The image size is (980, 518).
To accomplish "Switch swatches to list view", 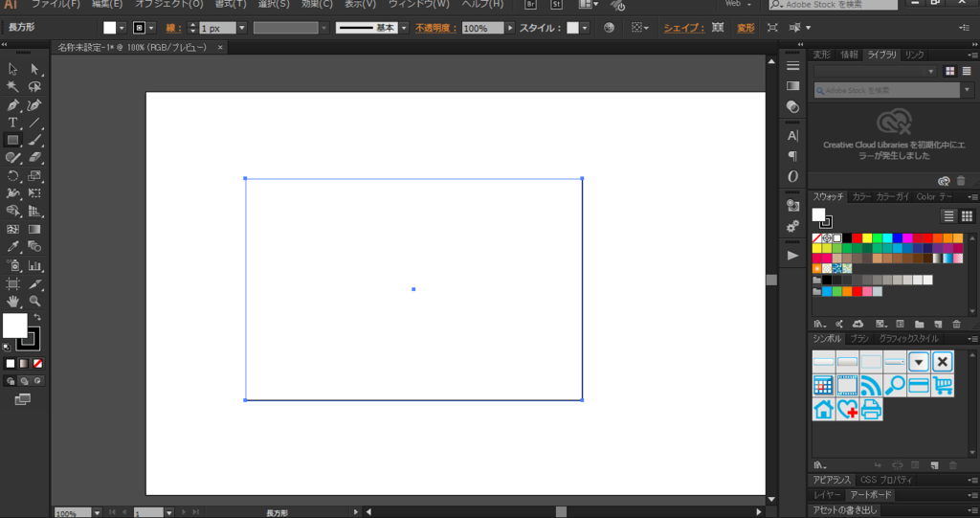I will 948,215.
